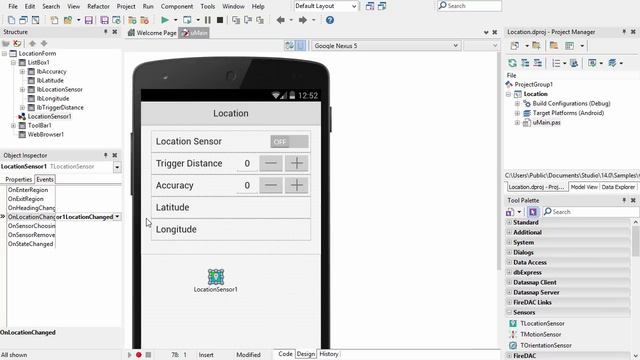Click the Run Without Debugging toolbar icon
Viewport: 640px width, 360px height.
click(x=187, y=20)
